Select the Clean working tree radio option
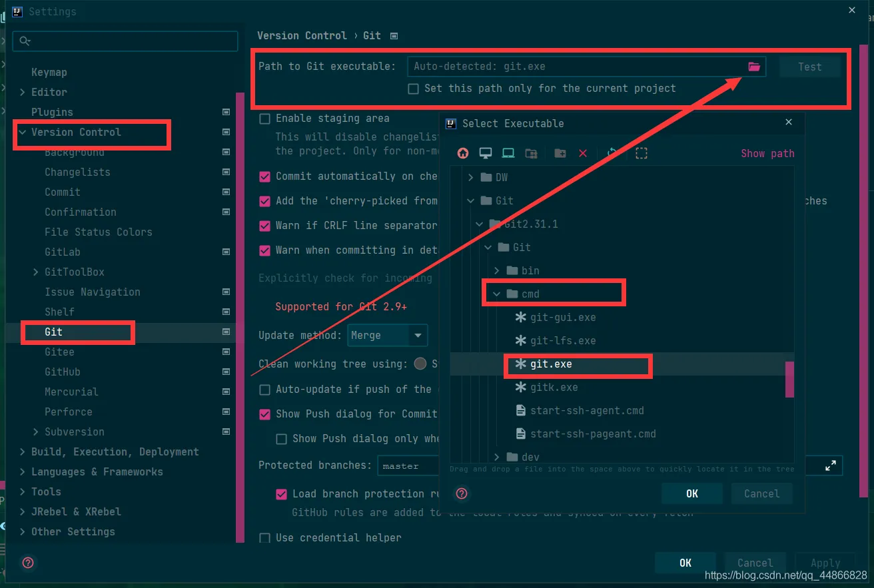 420,364
